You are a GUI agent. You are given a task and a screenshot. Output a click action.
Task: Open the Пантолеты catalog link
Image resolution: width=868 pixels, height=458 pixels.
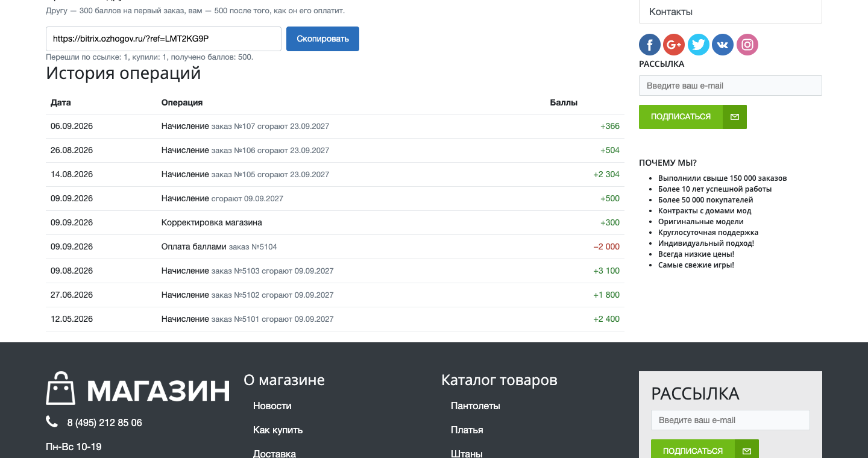click(x=476, y=406)
